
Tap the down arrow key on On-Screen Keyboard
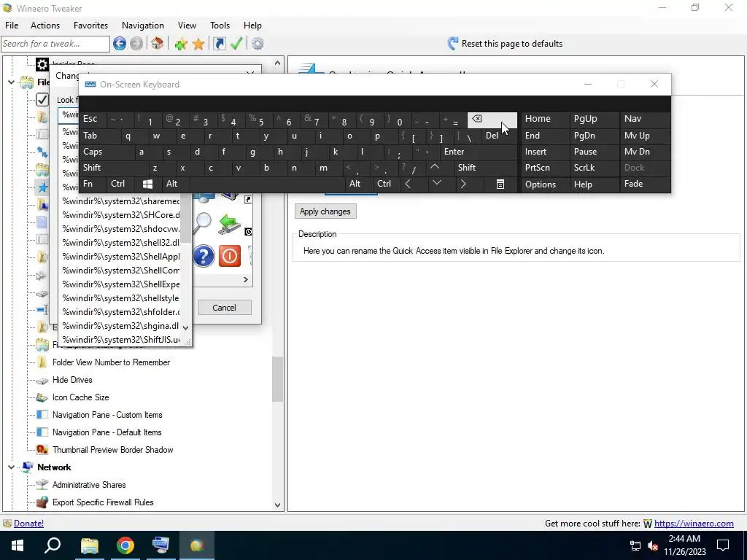[436, 184]
